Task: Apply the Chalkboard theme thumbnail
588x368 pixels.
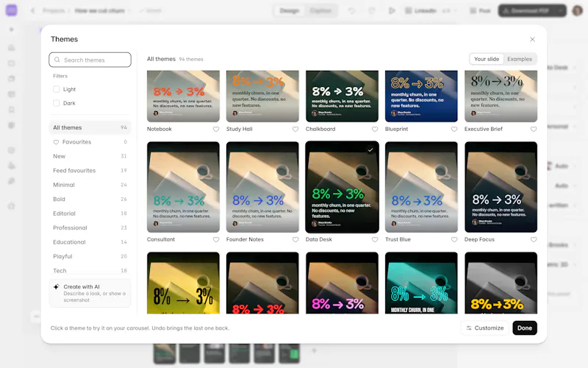Action: tap(342, 96)
